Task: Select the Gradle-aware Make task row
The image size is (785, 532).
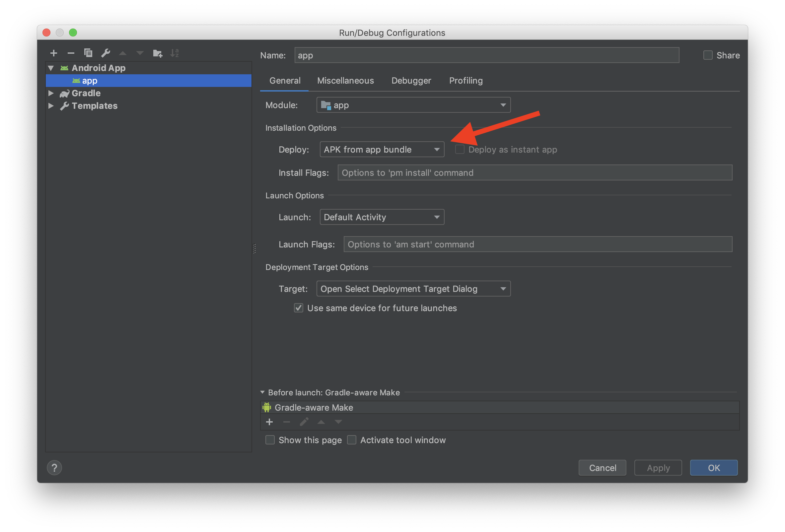Action: point(500,408)
